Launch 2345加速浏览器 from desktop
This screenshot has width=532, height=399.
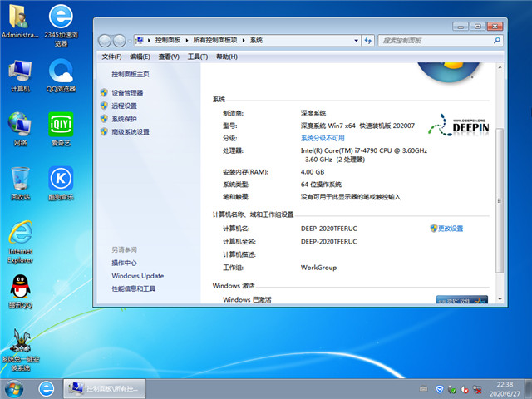tap(61, 26)
